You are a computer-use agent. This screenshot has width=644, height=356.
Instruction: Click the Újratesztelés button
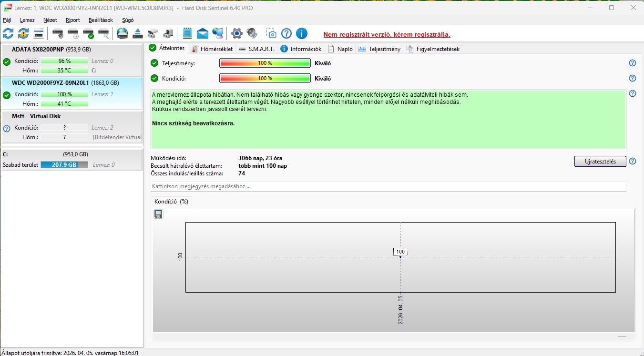[x=600, y=161]
